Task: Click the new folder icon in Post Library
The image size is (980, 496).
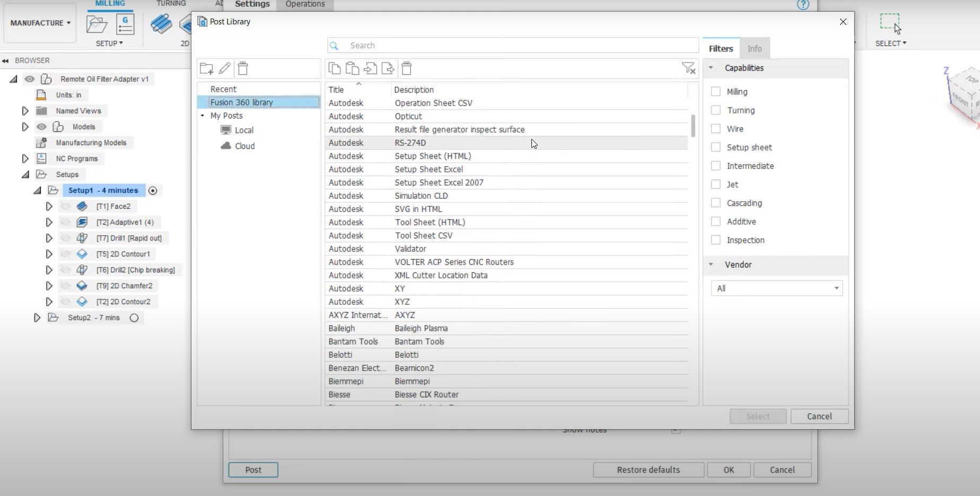Action: (206, 68)
